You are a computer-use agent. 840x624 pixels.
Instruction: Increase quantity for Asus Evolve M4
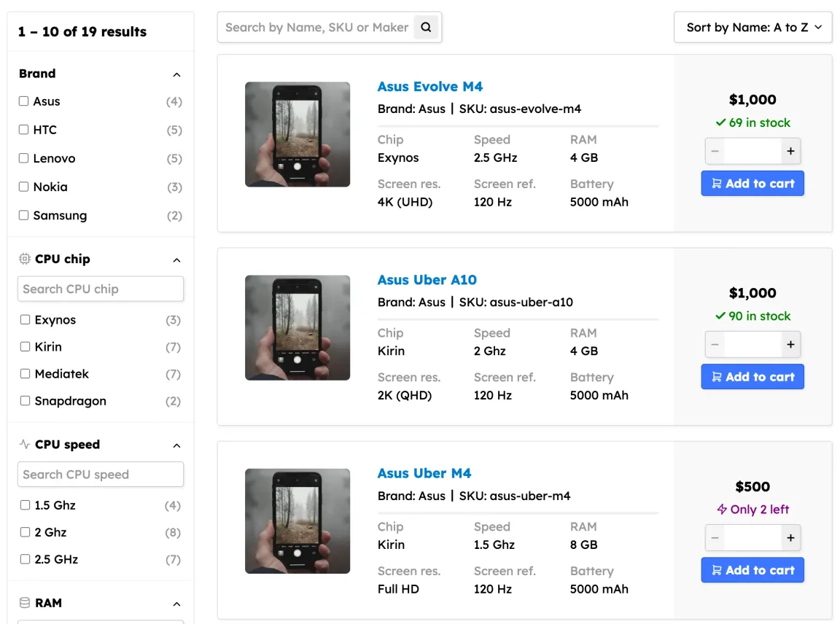pos(790,152)
